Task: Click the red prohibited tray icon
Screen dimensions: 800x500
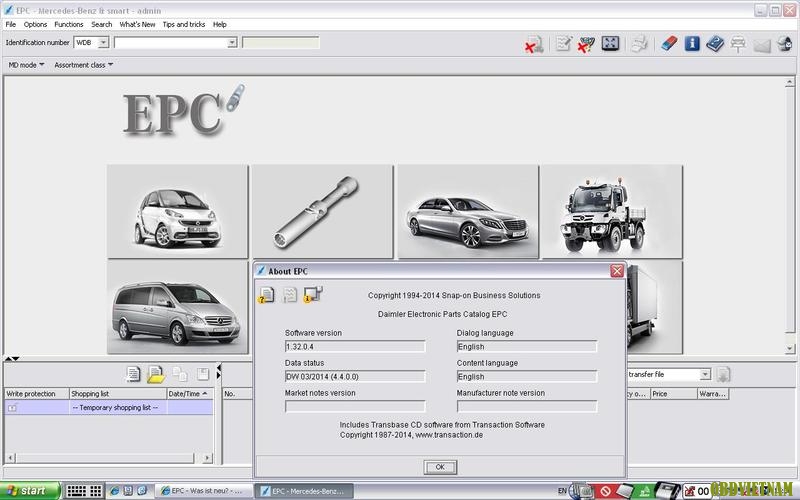Action: pyautogui.click(x=606, y=491)
